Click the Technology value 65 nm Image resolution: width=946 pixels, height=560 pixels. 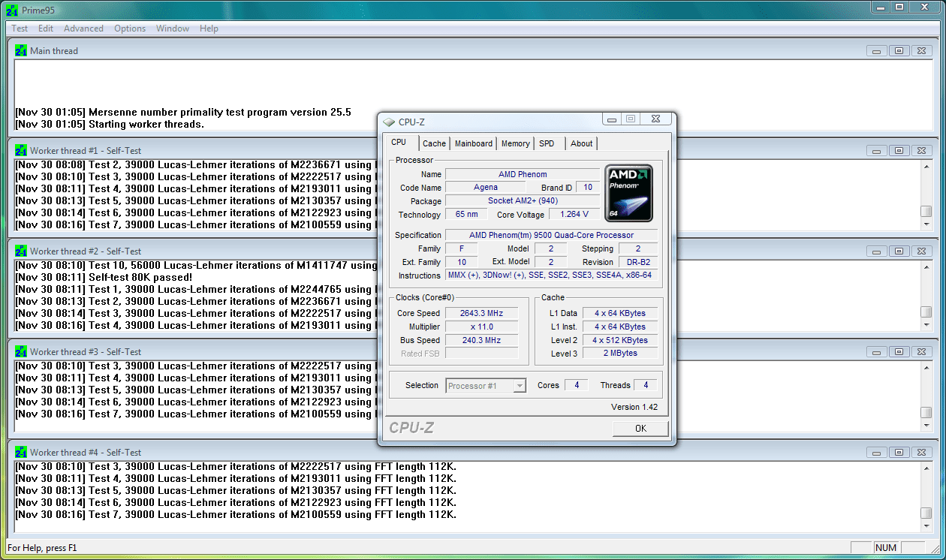(x=466, y=215)
